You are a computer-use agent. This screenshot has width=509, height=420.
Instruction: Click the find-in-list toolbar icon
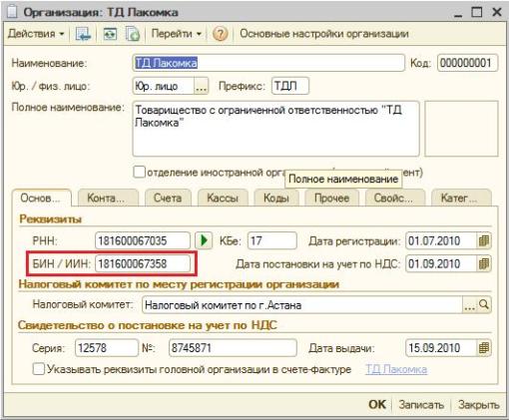coord(83,34)
